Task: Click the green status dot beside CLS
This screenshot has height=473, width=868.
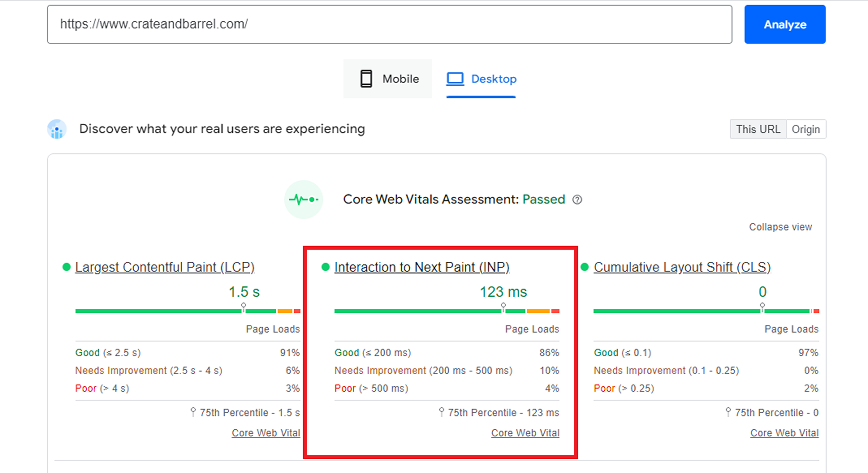Action: pos(585,267)
